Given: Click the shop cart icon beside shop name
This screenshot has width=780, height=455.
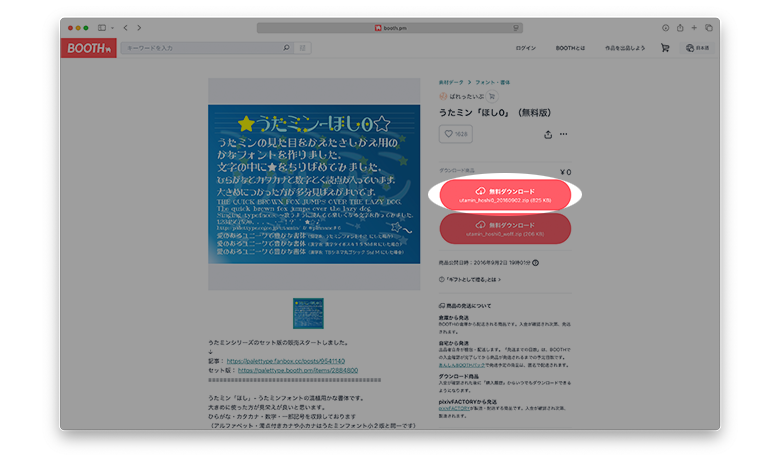Looking at the screenshot, I should 491,96.
